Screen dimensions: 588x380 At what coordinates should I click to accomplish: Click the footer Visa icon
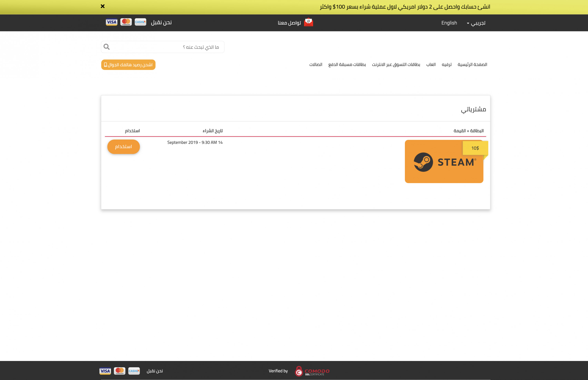coord(105,371)
